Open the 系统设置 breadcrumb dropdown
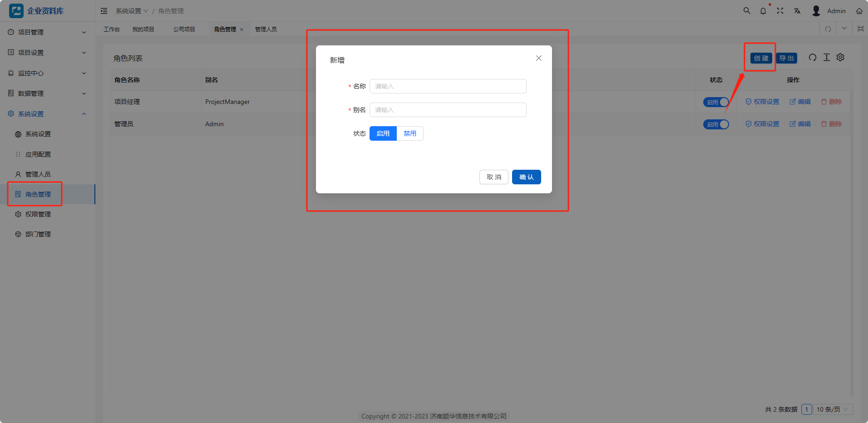This screenshot has height=423, width=868. click(x=132, y=11)
